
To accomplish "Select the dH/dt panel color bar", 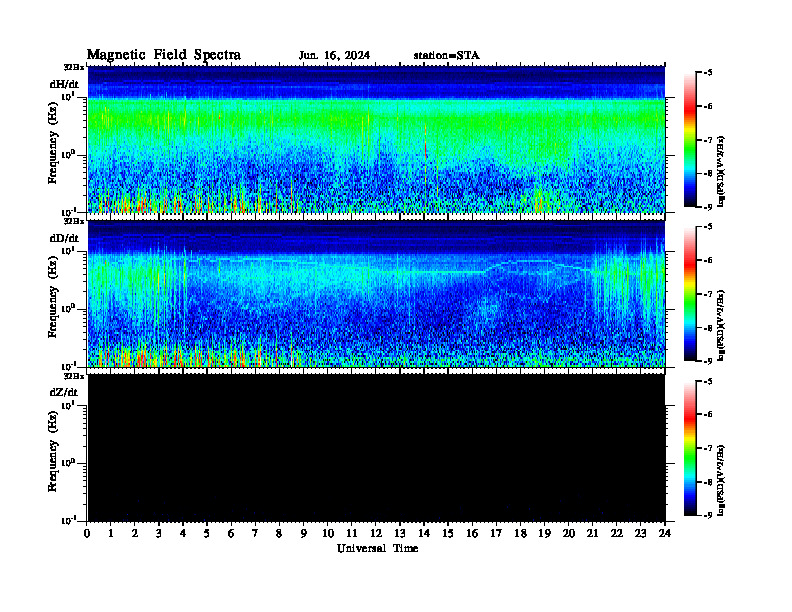I will click(689, 140).
